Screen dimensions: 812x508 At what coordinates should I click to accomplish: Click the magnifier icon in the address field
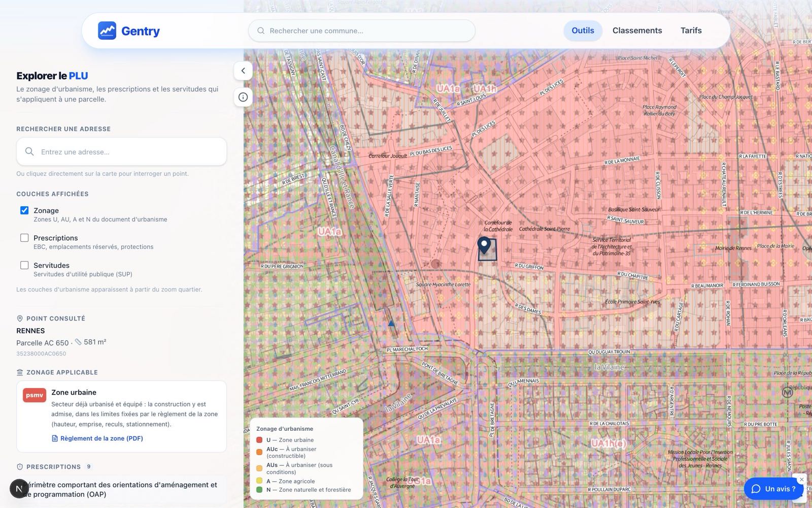click(29, 151)
